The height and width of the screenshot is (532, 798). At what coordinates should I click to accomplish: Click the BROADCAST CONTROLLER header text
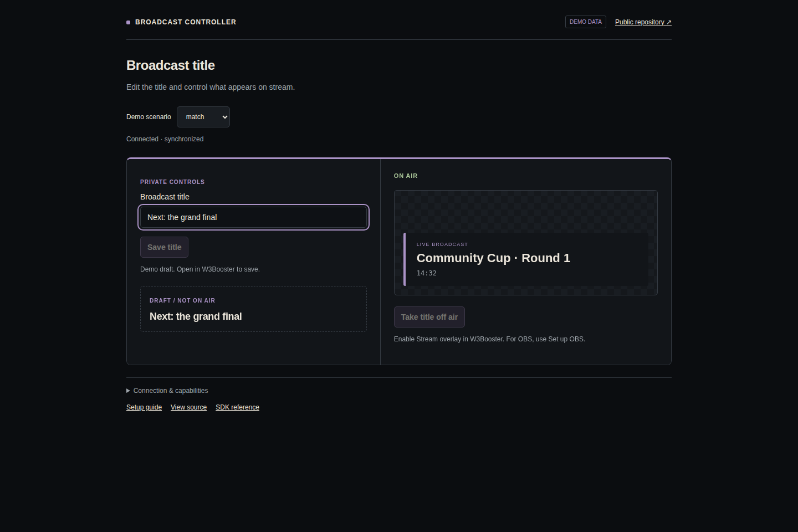[x=186, y=22]
